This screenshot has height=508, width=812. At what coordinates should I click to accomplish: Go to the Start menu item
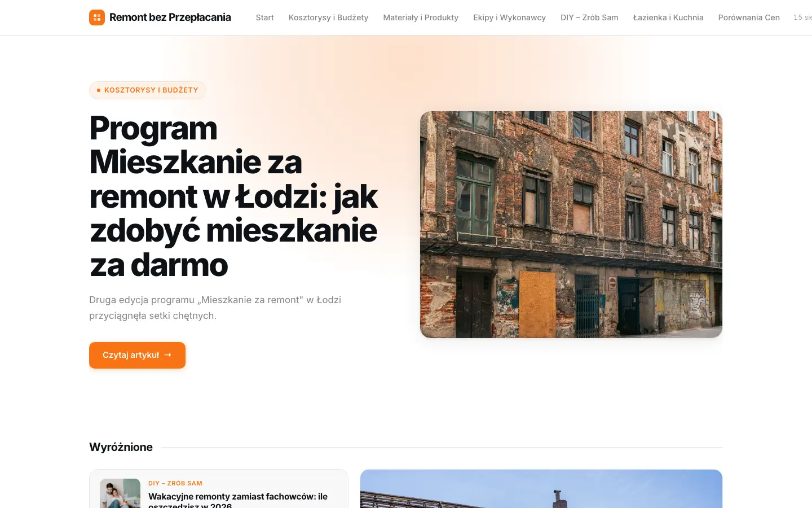(264, 17)
